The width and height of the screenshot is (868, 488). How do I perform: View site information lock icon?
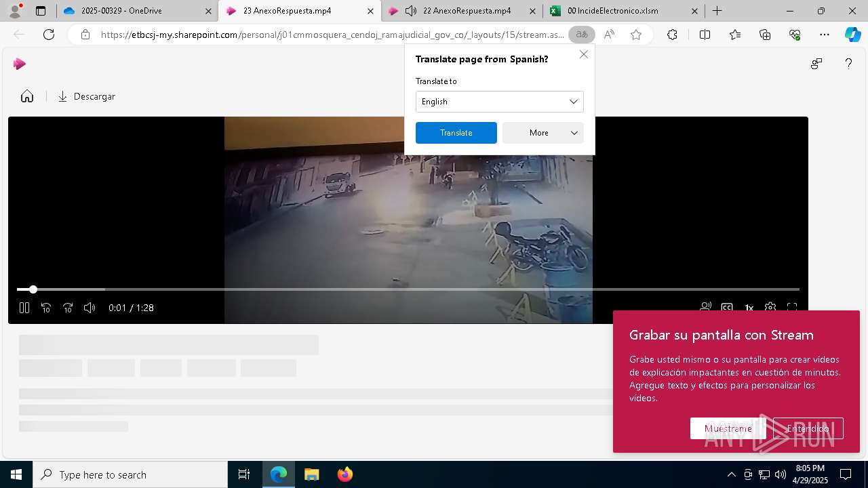pyautogui.click(x=85, y=35)
